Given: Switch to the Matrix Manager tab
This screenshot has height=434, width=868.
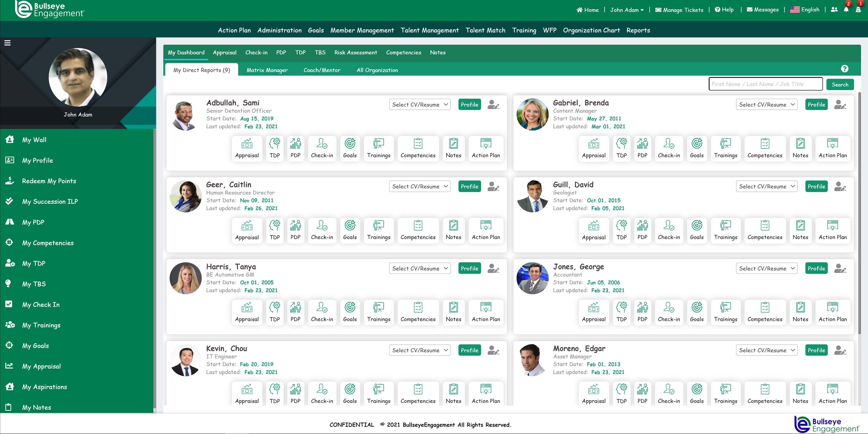Looking at the screenshot, I should pos(267,70).
